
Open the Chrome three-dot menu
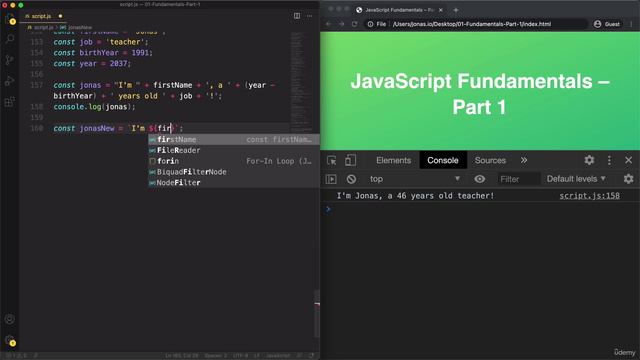tap(631, 24)
